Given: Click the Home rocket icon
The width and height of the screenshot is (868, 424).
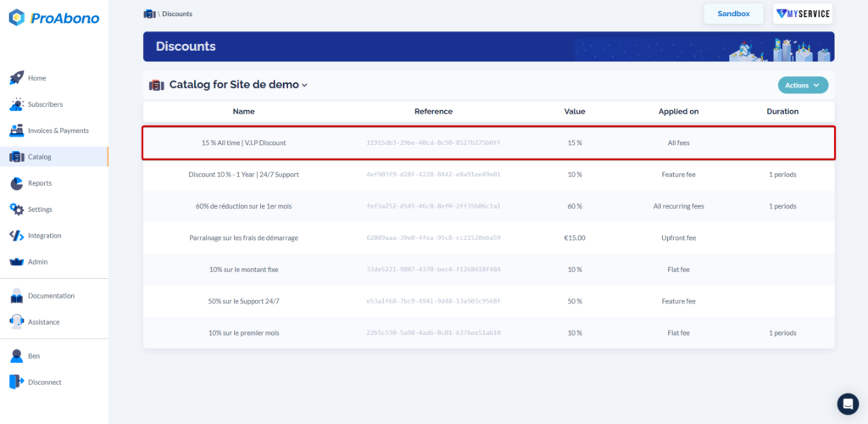Looking at the screenshot, I should coord(17,78).
